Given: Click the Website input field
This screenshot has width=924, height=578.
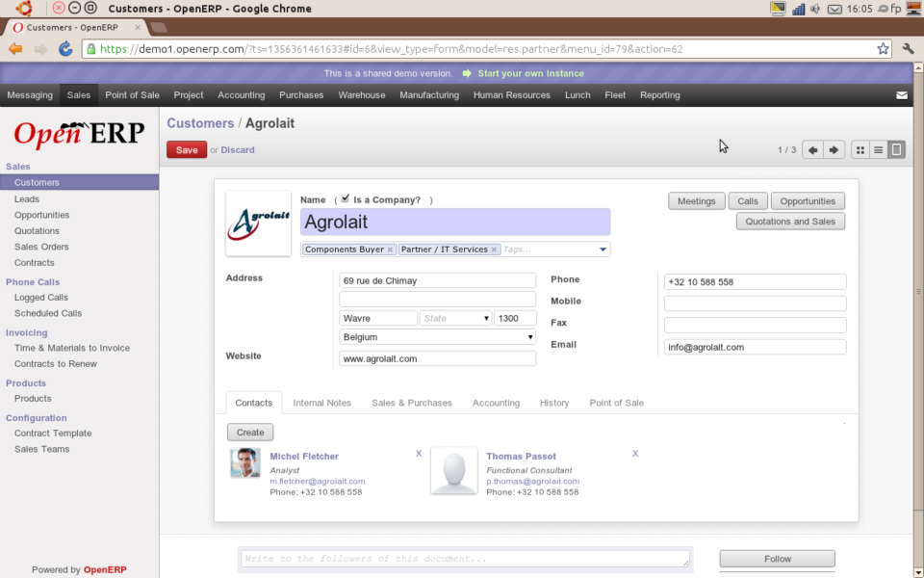Looking at the screenshot, I should click(437, 358).
